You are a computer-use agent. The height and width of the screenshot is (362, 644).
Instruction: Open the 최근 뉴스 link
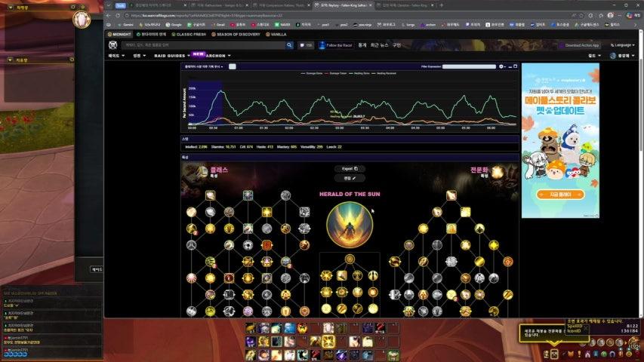click(379, 45)
